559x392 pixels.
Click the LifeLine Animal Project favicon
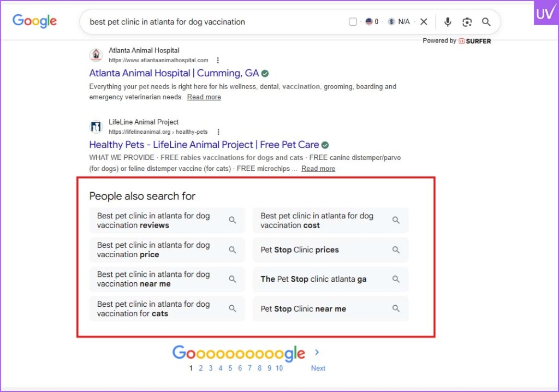96,127
